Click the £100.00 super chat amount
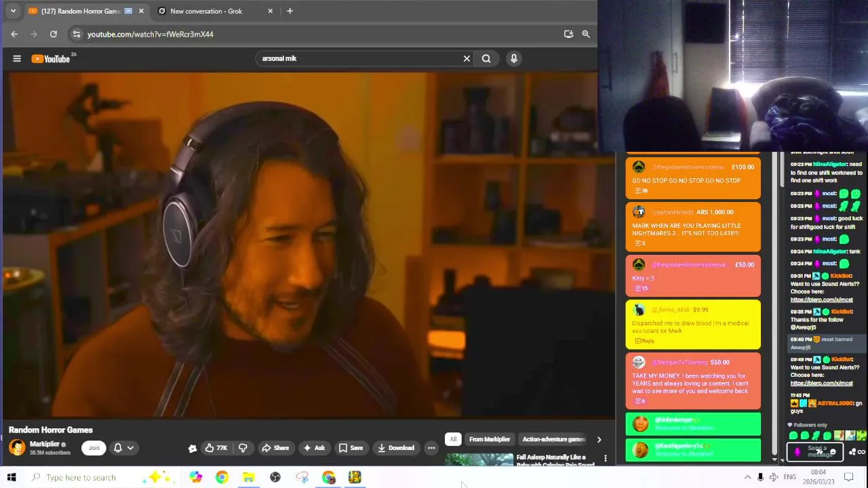The height and width of the screenshot is (488, 868). click(x=743, y=167)
